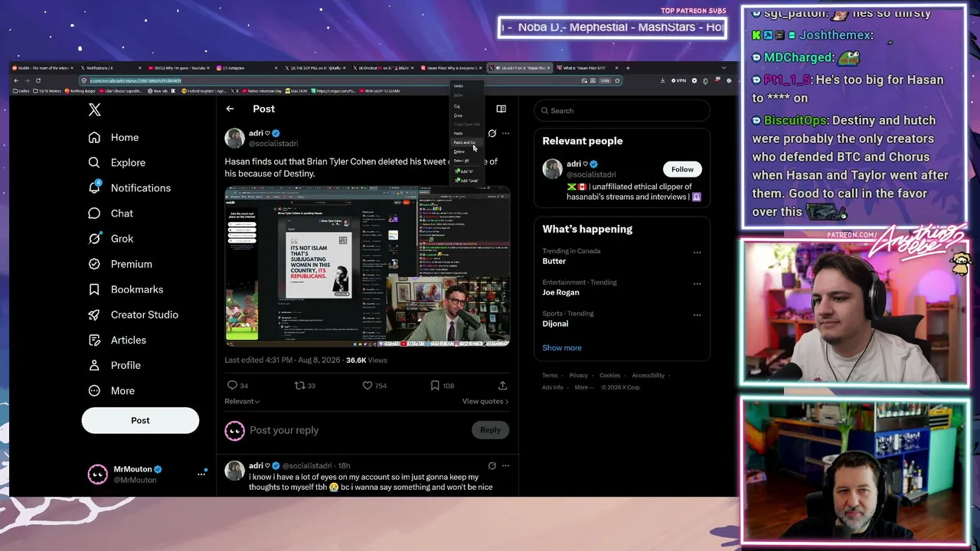Open the embedded Hasan stream screenshot

[x=367, y=266]
